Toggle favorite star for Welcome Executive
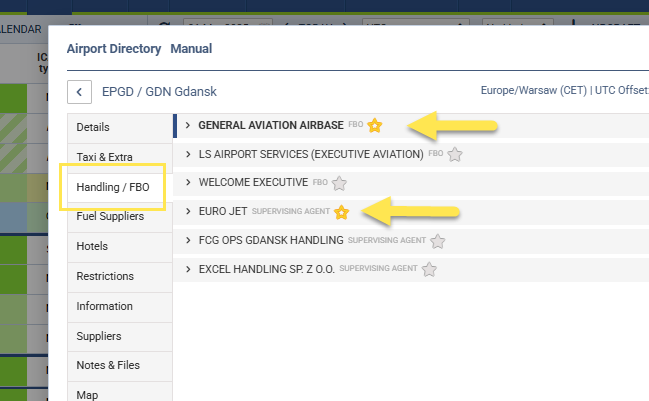The image size is (649, 401). point(339,183)
